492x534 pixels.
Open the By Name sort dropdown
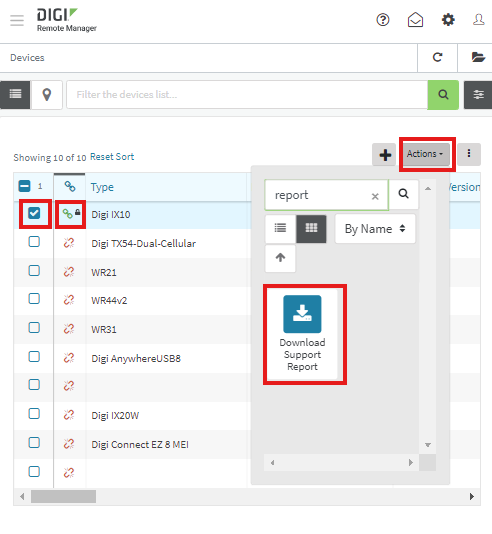click(375, 229)
